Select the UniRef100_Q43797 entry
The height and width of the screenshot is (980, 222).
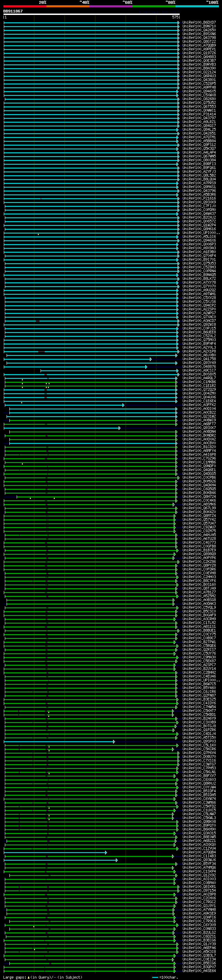[199, 118]
